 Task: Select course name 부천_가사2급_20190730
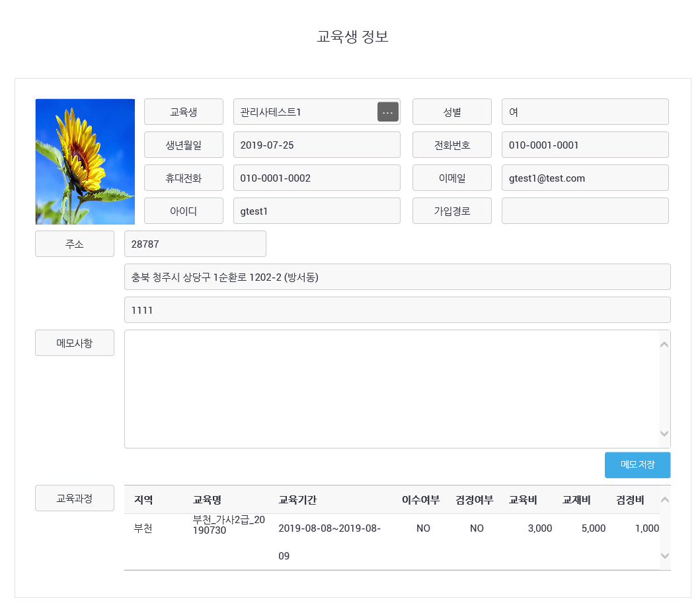coord(229,525)
